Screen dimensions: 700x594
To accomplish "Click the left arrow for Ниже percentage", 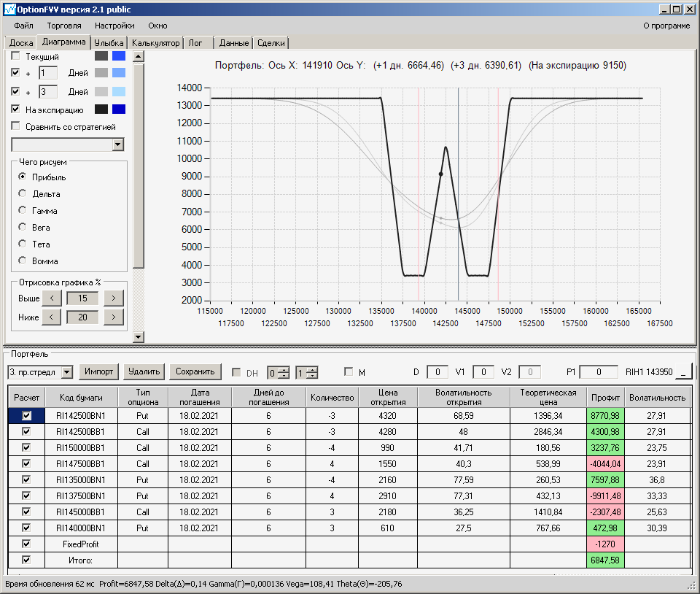I will tap(52, 317).
